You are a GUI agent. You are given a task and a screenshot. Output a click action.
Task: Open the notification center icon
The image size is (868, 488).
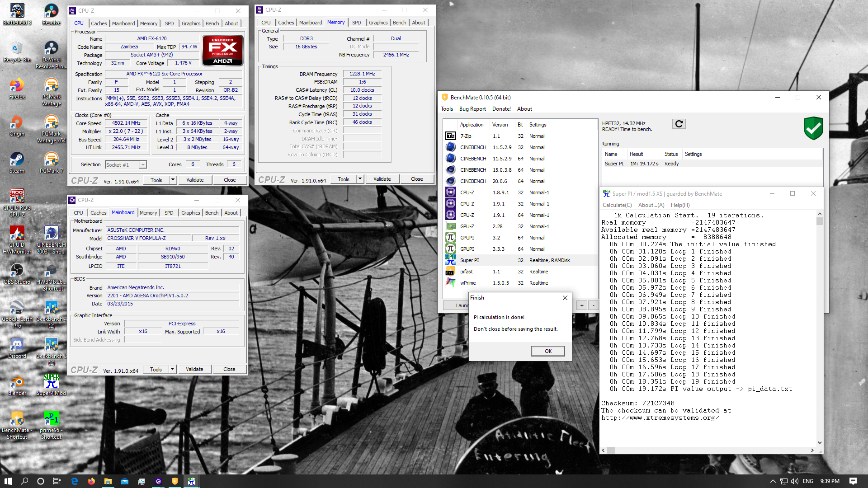[x=853, y=481]
